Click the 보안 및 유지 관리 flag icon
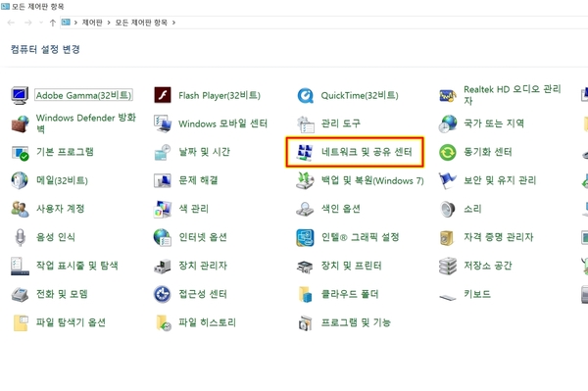Screen dimensions: 588x391 pyautogui.click(x=448, y=180)
